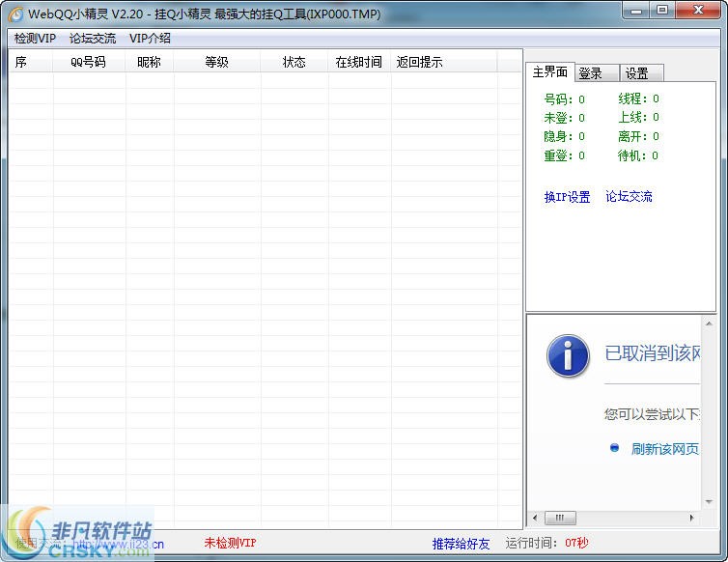Click the 上线: 0 counter
The width and height of the screenshot is (728, 562).
coord(638,117)
